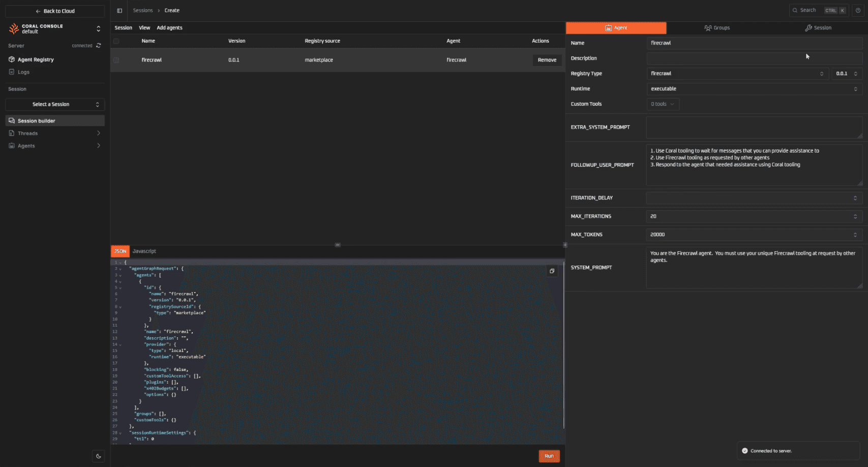
Task: Click the Coral Console logo icon
Action: point(14,28)
